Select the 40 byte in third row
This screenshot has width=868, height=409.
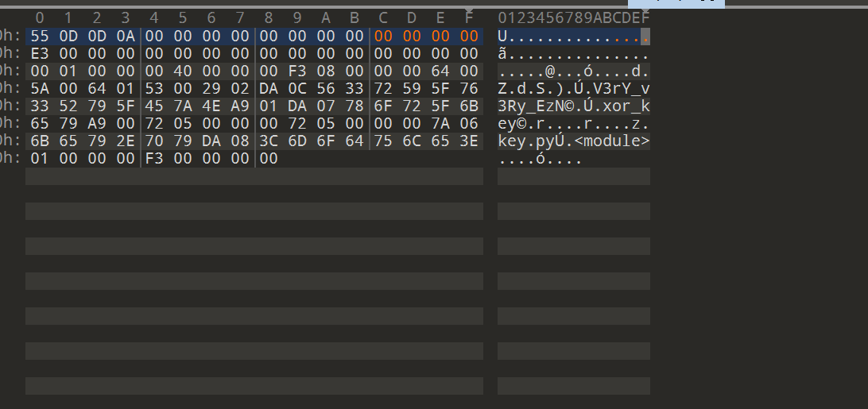point(183,71)
